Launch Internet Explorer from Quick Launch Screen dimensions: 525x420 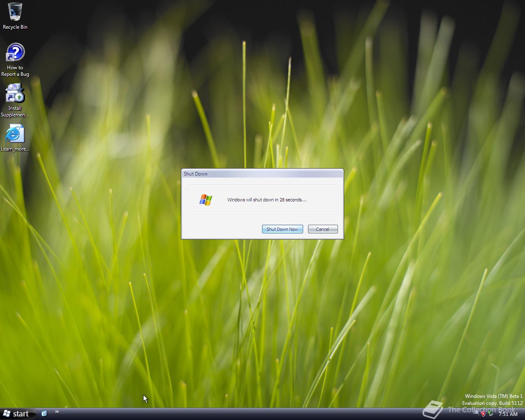[44, 413]
